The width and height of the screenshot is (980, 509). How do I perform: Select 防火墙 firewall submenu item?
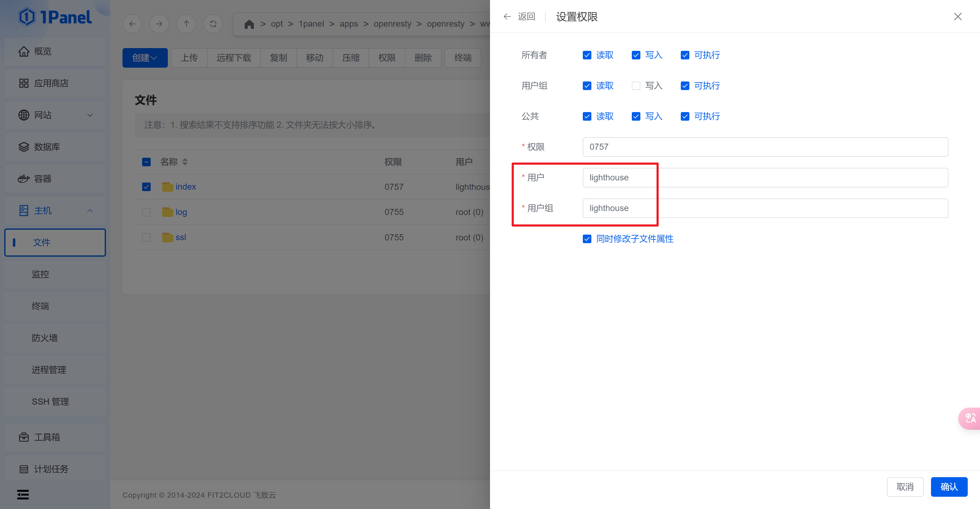[55, 338]
